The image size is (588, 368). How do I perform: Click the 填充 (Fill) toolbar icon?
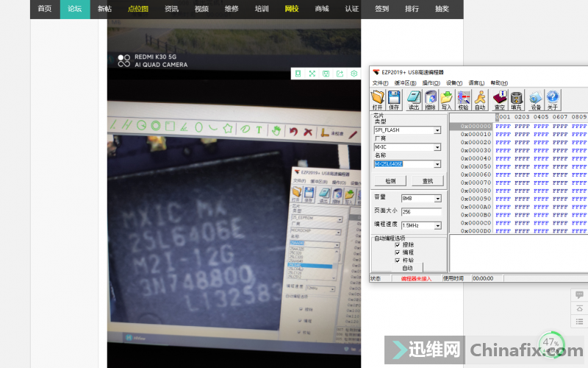point(517,99)
